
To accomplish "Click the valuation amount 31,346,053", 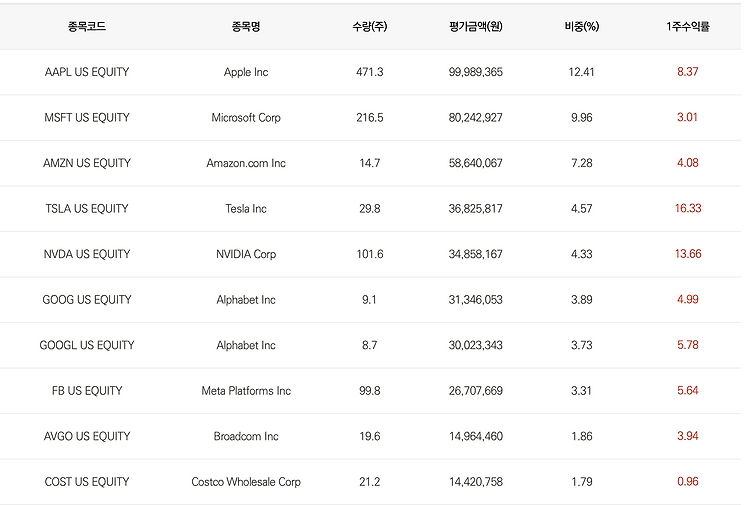I will [x=475, y=300].
